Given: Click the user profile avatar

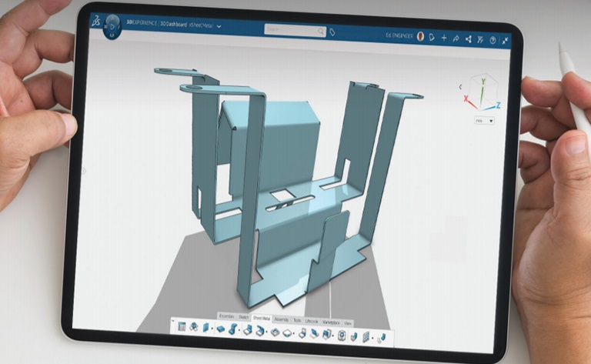Looking at the screenshot, I should [x=421, y=36].
